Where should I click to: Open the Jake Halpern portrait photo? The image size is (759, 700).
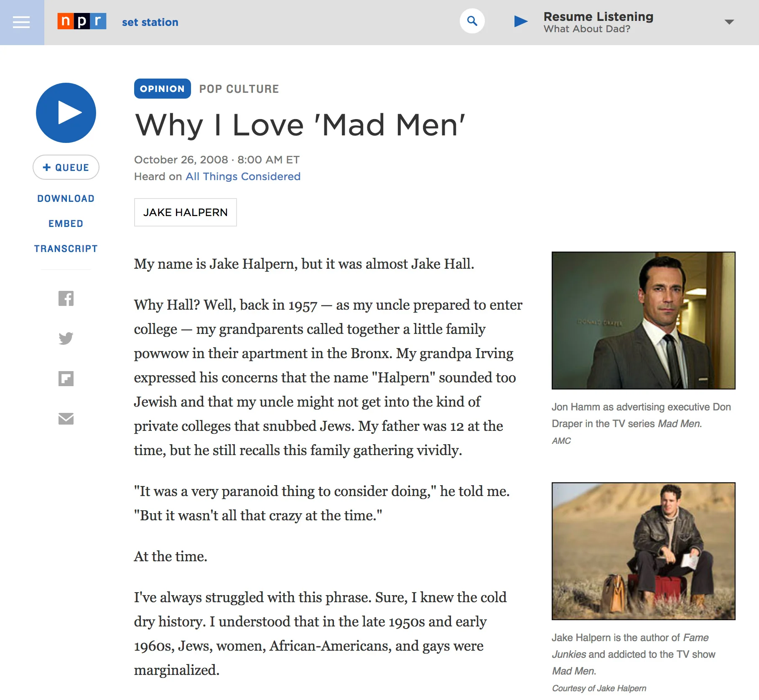coord(644,551)
